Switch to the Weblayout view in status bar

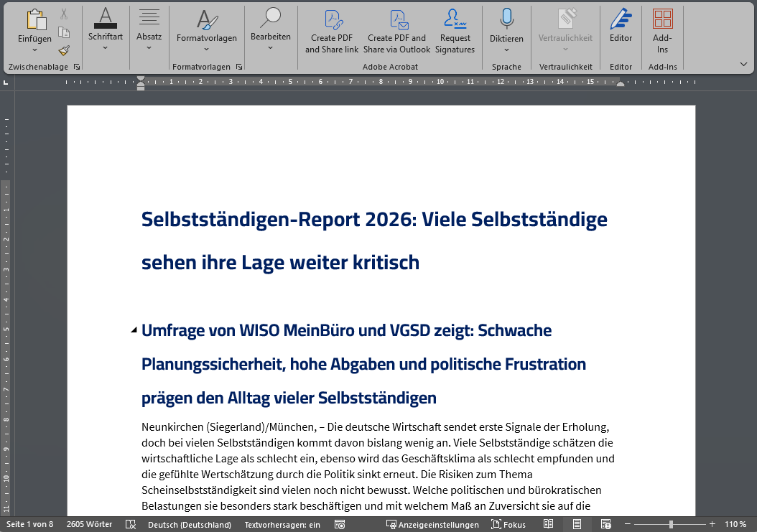[x=605, y=525]
